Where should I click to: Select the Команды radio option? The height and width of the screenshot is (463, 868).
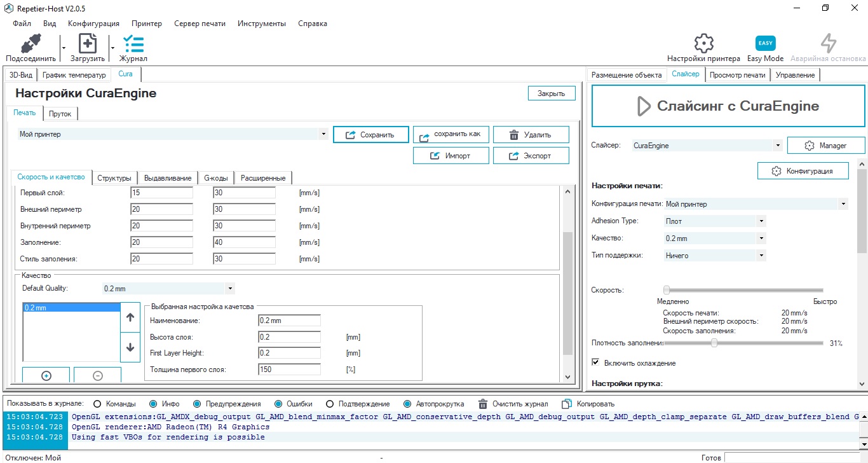pos(97,404)
